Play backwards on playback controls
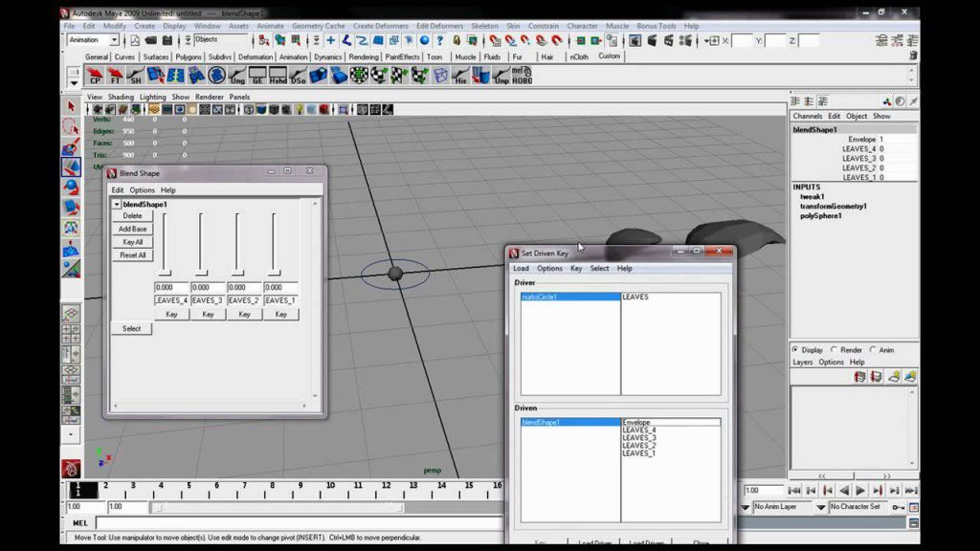The width and height of the screenshot is (980, 551). [844, 491]
